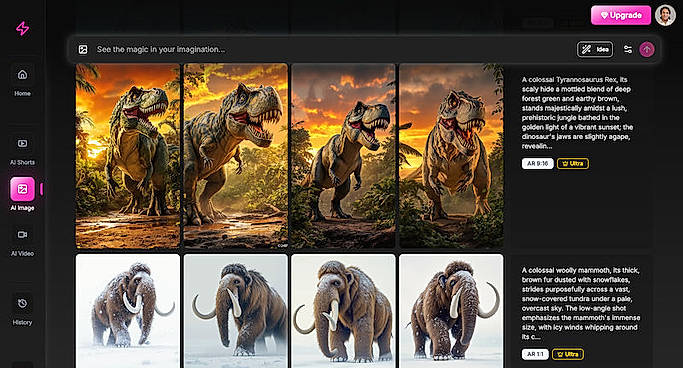Click the AR 9:16 tag
Image resolution: width=683 pixels, height=368 pixels.
538,163
